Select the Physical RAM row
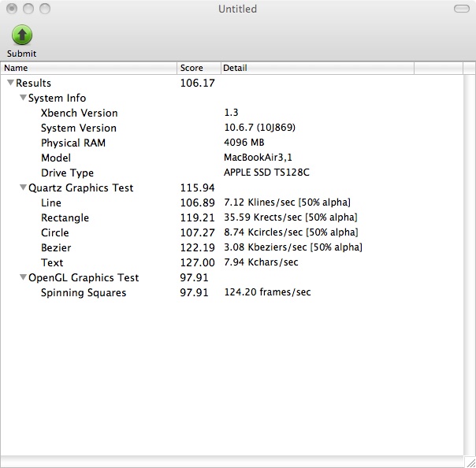 coord(232,143)
